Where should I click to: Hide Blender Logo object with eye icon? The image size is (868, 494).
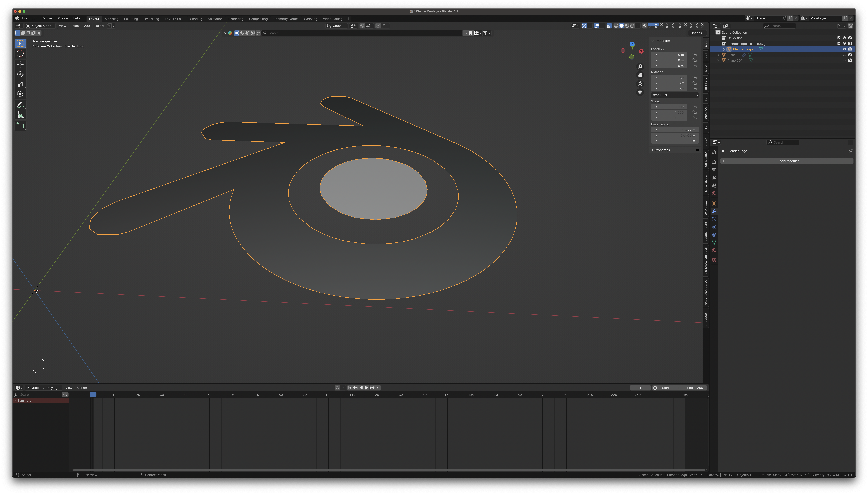tap(844, 49)
